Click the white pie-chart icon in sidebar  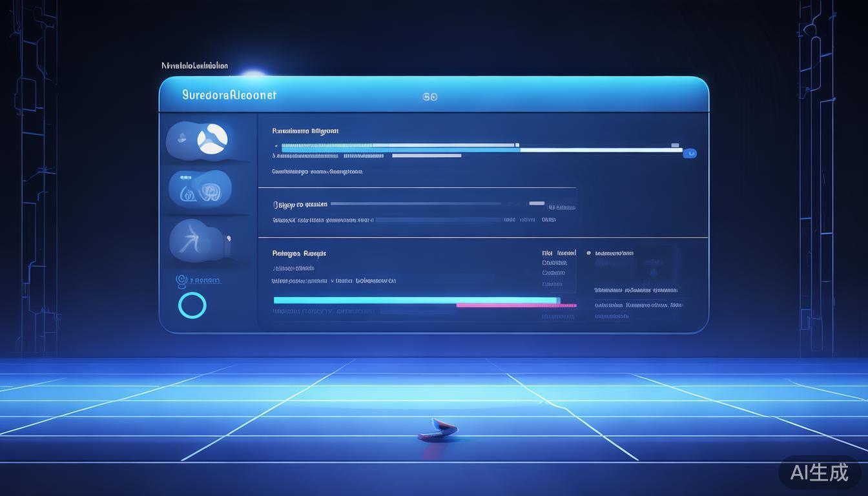pos(211,139)
